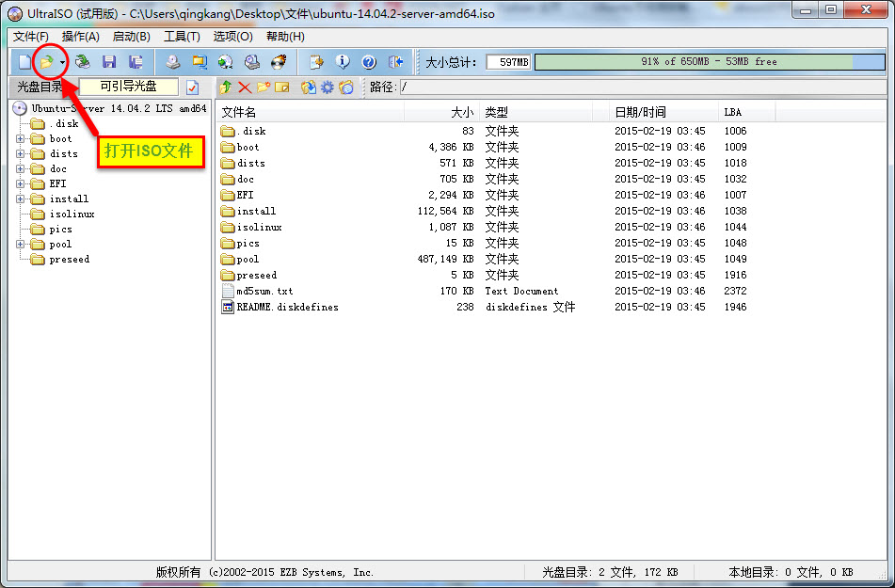Click the New image toolbar icon

point(25,62)
